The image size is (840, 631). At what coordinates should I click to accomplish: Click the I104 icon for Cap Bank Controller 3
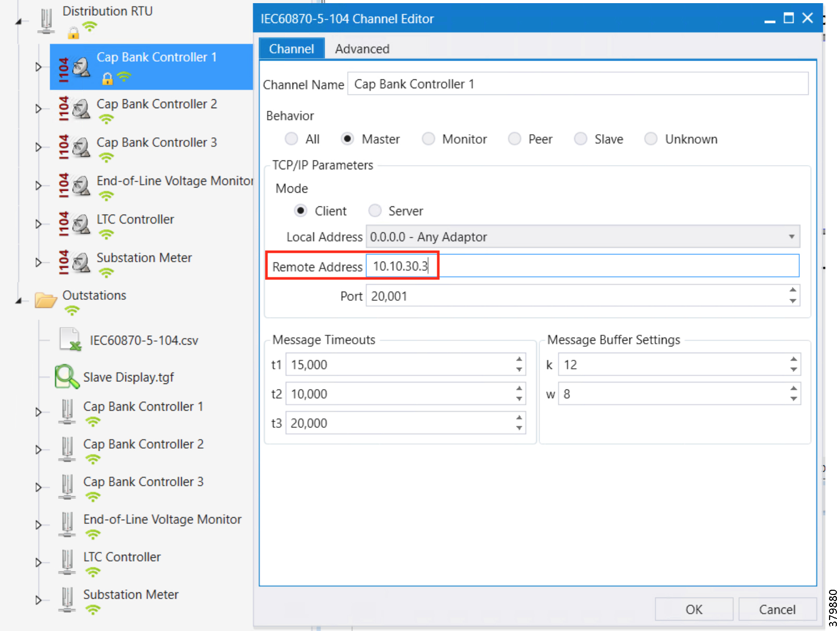tap(74, 147)
